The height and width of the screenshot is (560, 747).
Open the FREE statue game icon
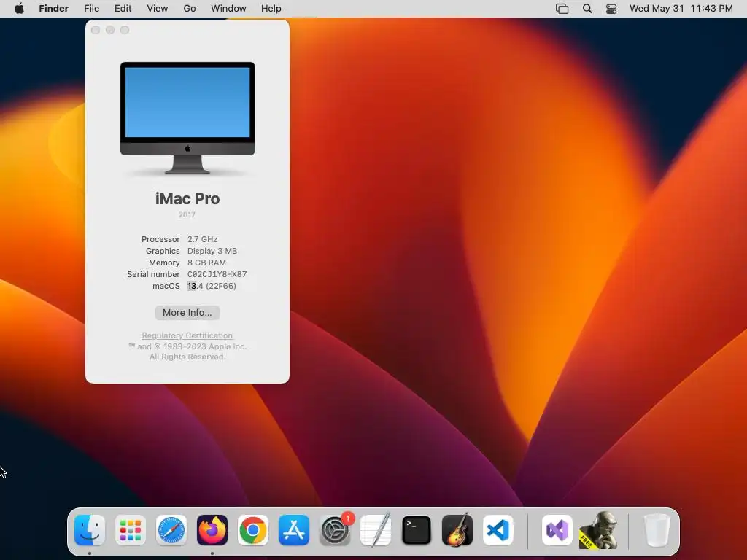[x=598, y=530]
